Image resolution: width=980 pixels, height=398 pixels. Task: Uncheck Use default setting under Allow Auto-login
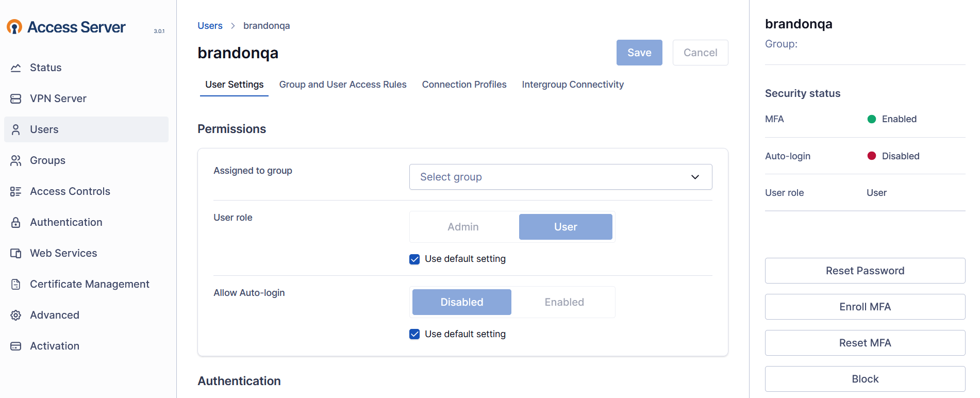(414, 335)
